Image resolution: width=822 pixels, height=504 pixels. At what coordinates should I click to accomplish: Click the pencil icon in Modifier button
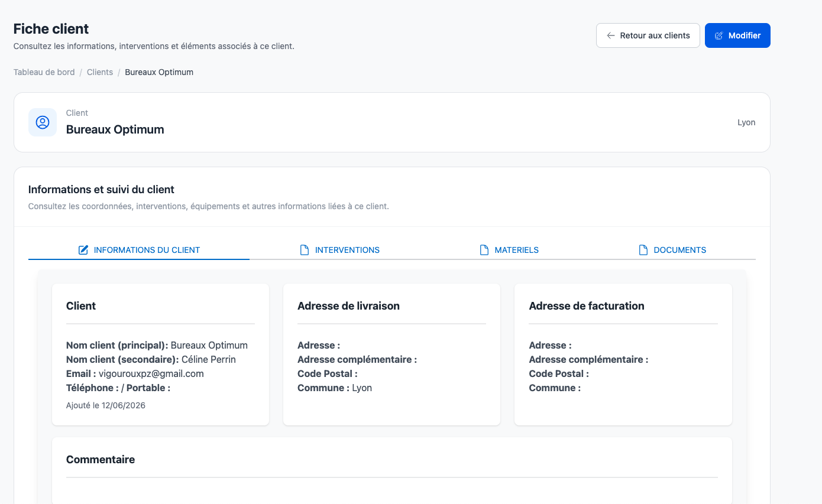pos(719,35)
